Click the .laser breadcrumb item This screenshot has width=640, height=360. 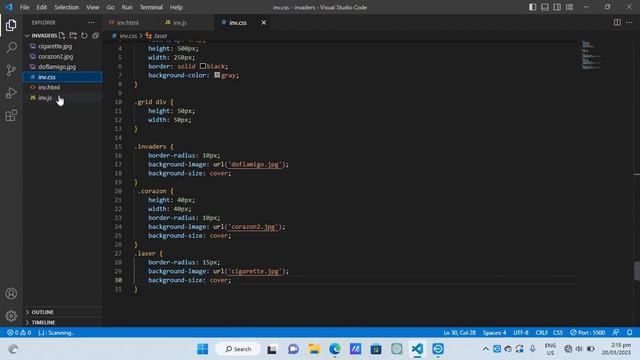click(x=157, y=36)
